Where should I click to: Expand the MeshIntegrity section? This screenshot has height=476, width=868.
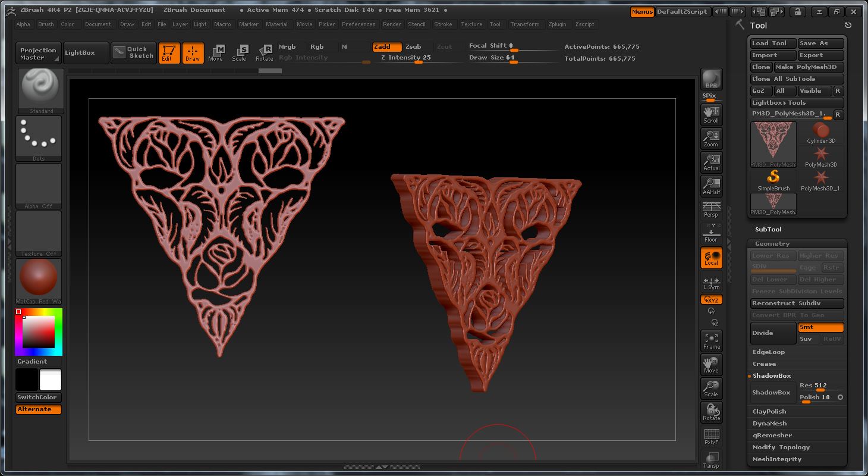click(x=777, y=459)
